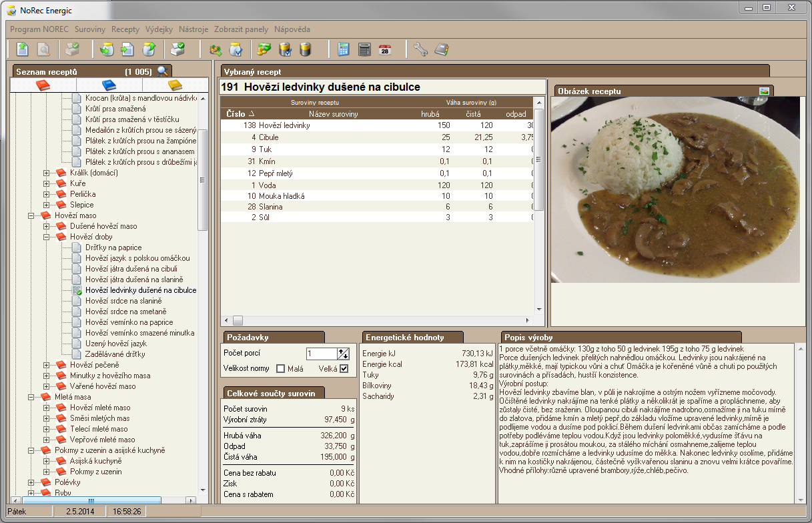Screen dimensions: 812x523
Task: Expand the Polévky category node
Action: 31,482
